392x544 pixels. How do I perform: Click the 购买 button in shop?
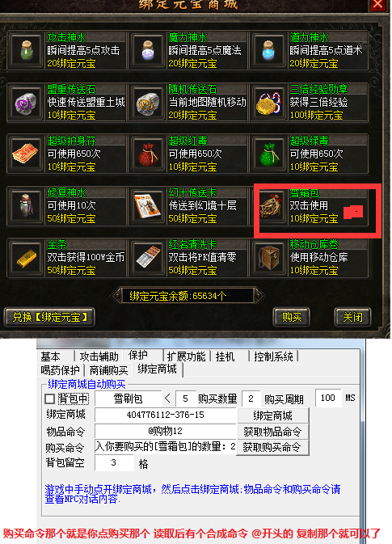pos(291,317)
